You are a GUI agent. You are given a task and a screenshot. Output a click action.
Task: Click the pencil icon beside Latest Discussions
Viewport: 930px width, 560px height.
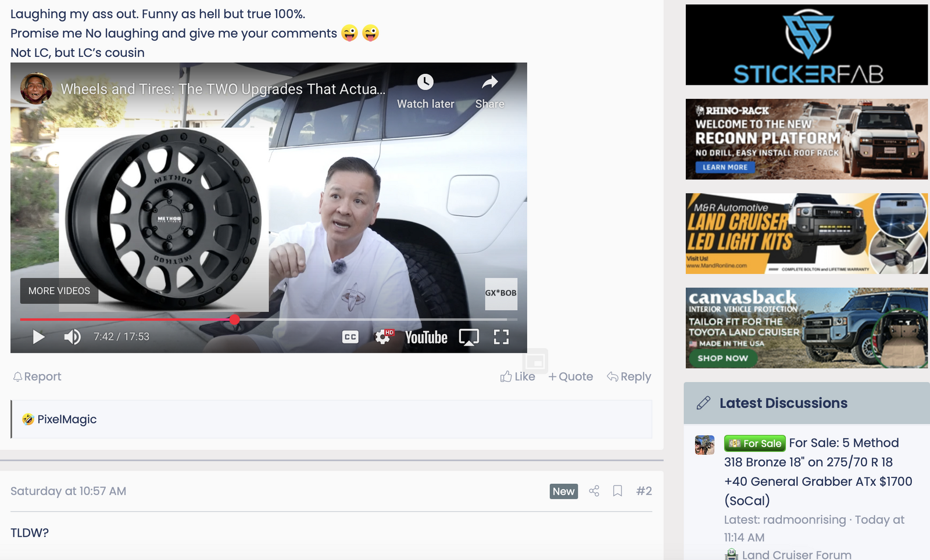(x=703, y=403)
